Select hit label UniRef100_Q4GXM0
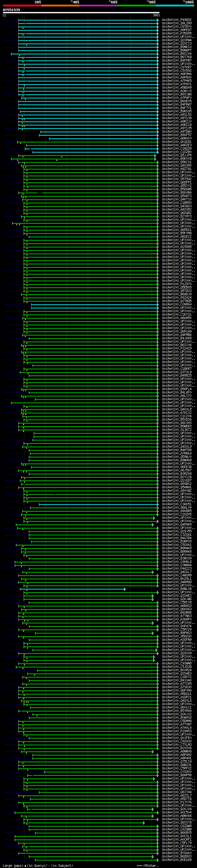The height and width of the screenshot is (868, 197). [177, 165]
